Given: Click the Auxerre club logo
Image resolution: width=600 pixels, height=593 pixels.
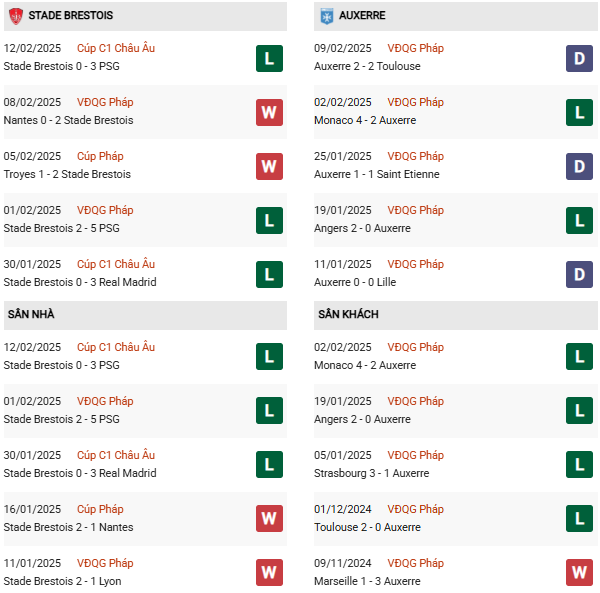Looking at the screenshot, I should (x=326, y=16).
